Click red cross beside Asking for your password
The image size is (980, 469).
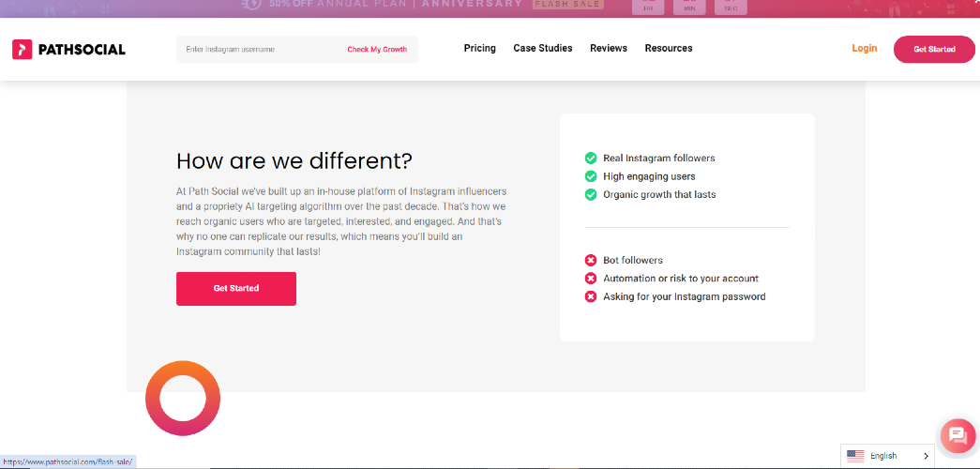click(x=590, y=296)
